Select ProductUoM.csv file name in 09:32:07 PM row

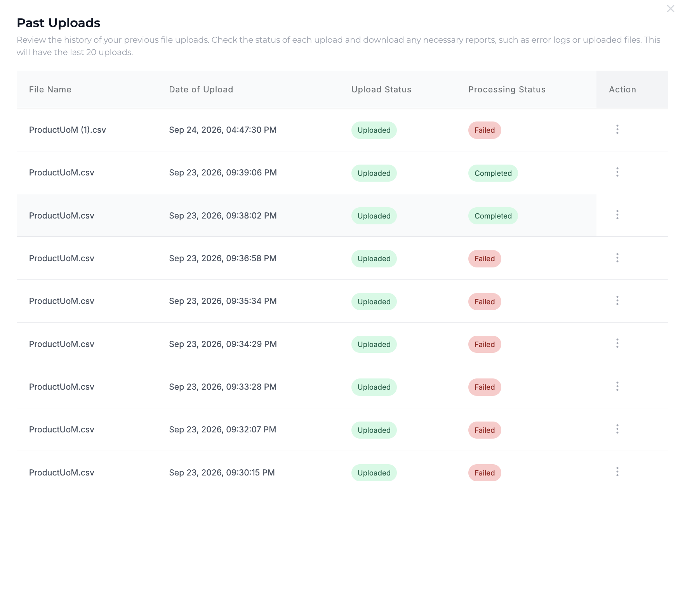click(x=62, y=430)
